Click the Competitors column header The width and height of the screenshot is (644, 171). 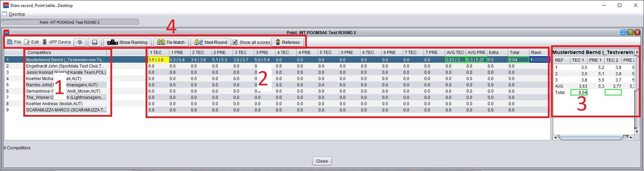click(68, 52)
